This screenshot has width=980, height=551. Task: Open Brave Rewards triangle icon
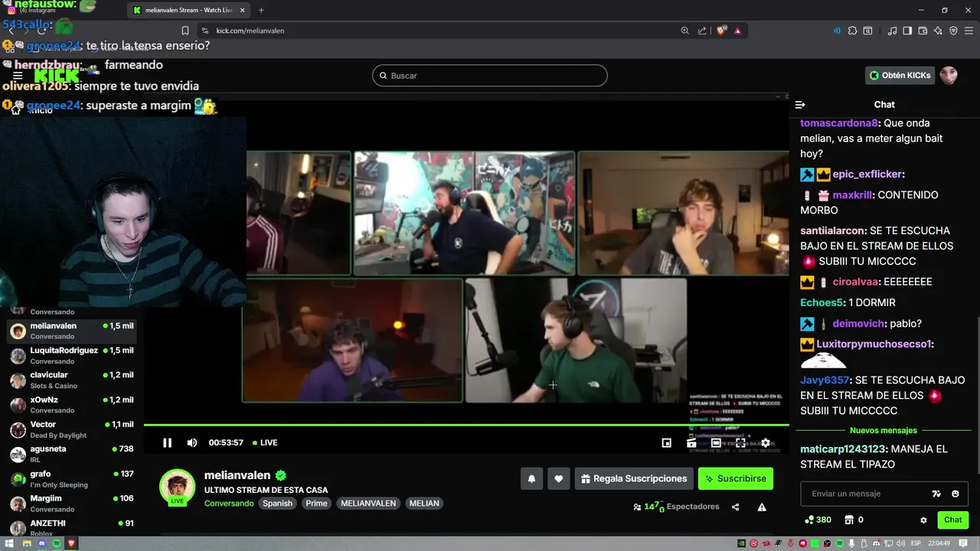pos(738,31)
